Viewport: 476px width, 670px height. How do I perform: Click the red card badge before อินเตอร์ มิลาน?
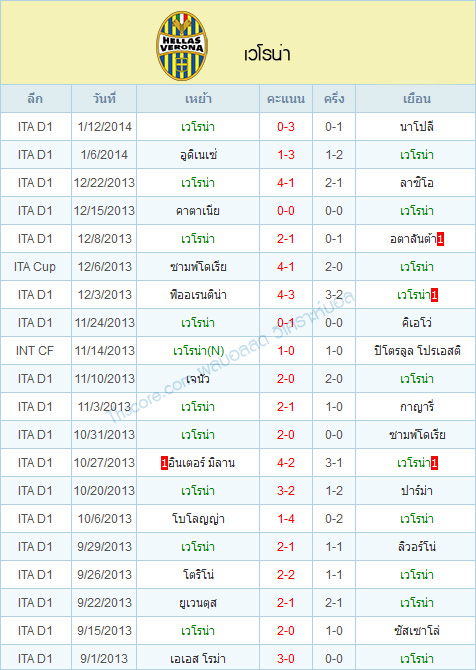(164, 463)
